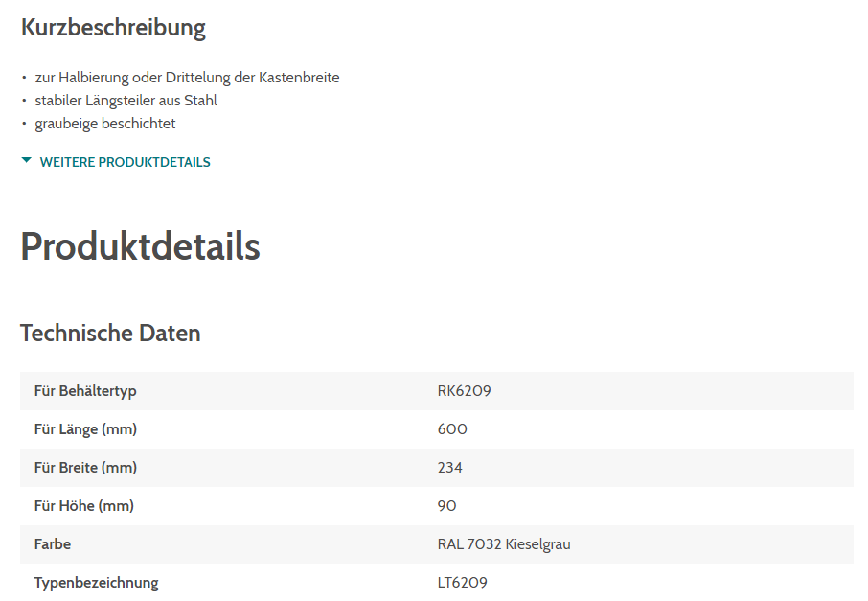
Task: Select the width value 234
Action: [450, 468]
